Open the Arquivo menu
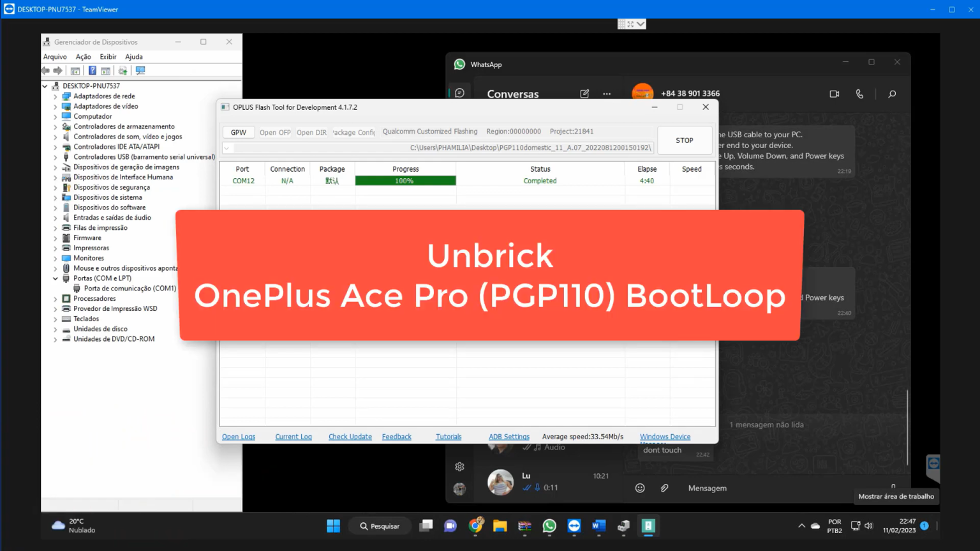980x551 pixels. 54,56
